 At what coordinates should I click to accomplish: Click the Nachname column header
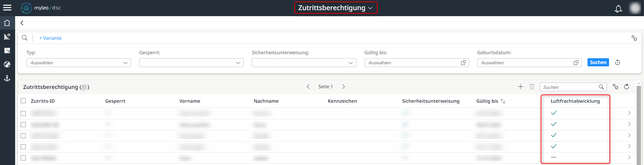tap(266, 101)
